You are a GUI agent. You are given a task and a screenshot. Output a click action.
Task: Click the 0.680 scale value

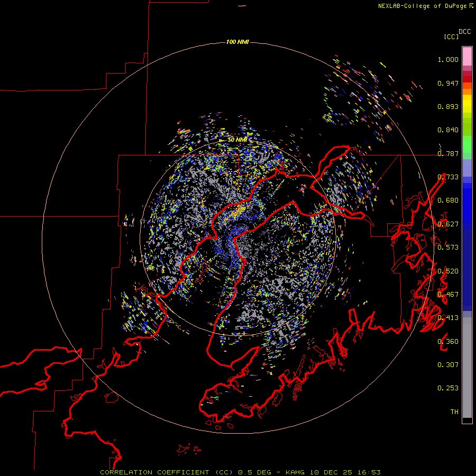pos(448,200)
